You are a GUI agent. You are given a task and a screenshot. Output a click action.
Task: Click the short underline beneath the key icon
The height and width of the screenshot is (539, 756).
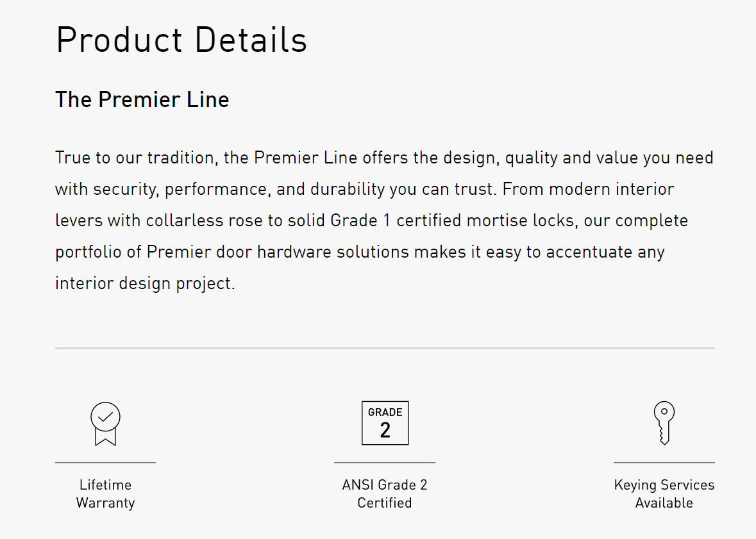[x=664, y=462]
